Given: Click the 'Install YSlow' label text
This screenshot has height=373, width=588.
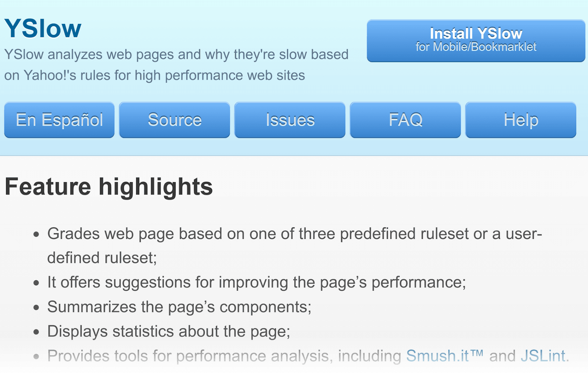Looking at the screenshot, I should point(475,33).
